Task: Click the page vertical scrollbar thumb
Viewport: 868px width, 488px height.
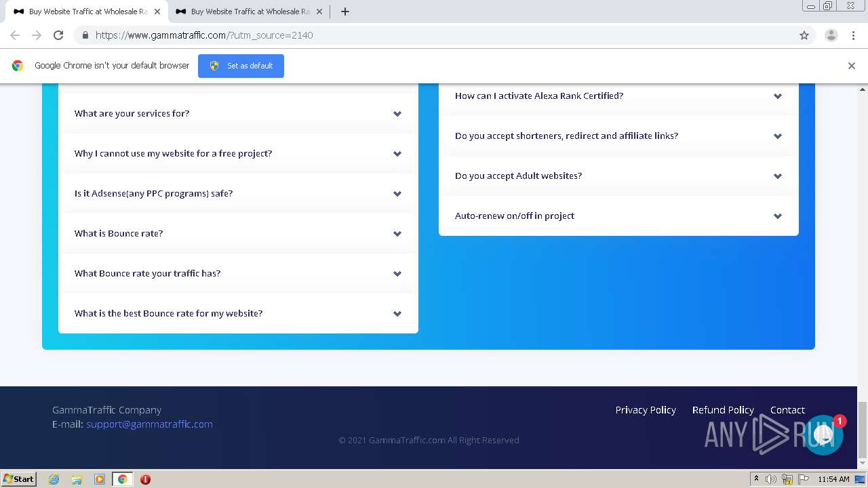Action: pos(863,430)
